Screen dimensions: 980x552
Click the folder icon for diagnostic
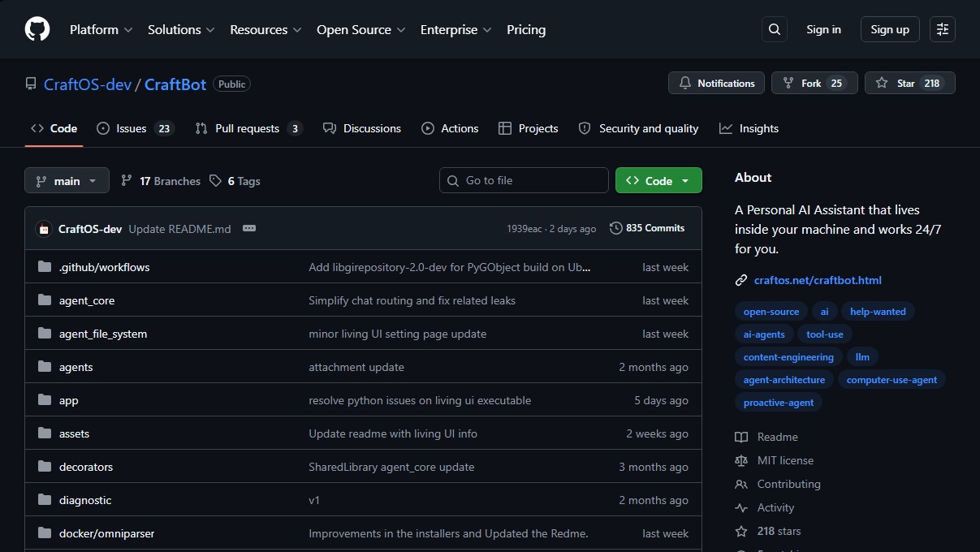(x=45, y=500)
